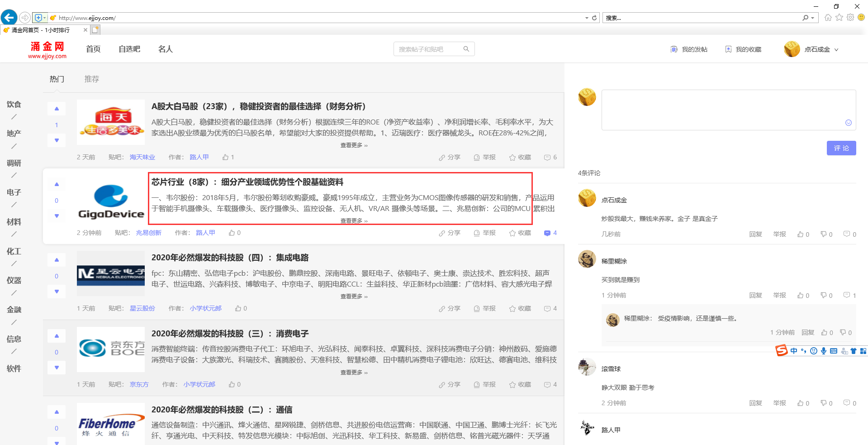Open the 海天味业 forum link
This screenshot has width=868, height=445.
click(142, 157)
